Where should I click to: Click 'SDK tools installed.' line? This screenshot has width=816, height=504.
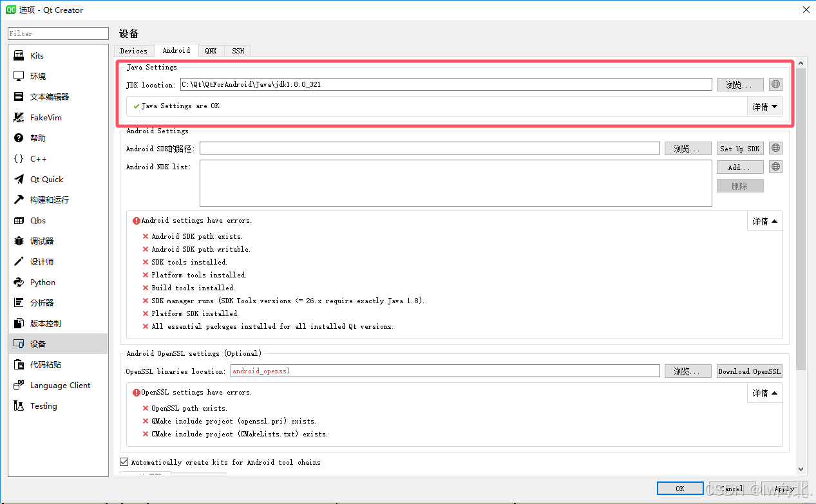(x=189, y=262)
